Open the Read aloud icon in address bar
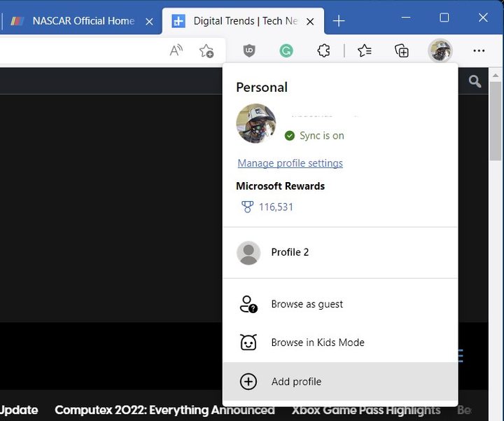Screen dimensions: 504x421 tap(176, 50)
